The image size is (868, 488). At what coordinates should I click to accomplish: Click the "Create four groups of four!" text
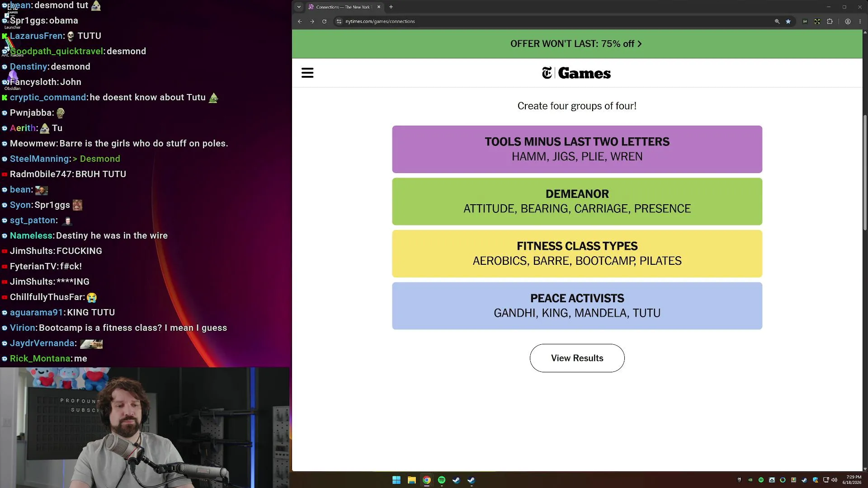pos(577,106)
